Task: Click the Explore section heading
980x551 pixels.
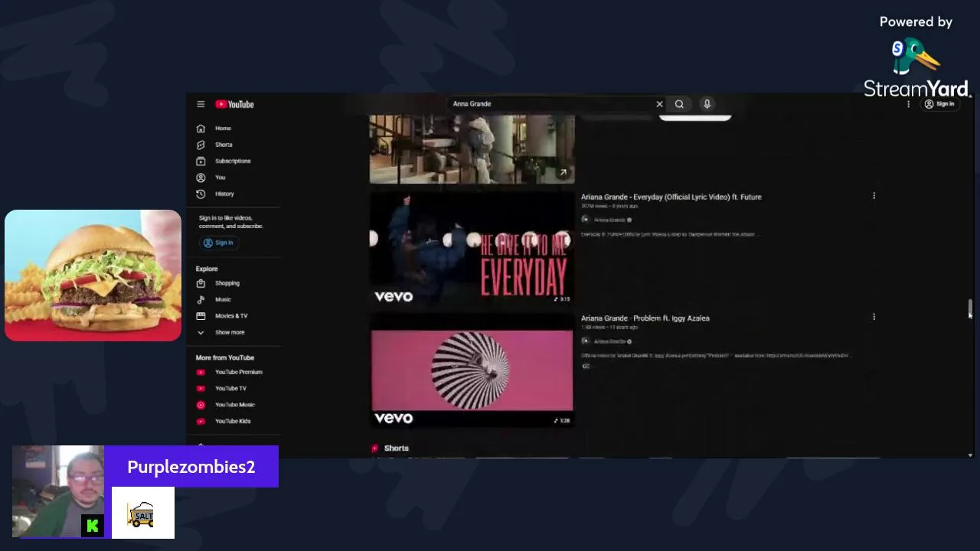Action: (207, 269)
